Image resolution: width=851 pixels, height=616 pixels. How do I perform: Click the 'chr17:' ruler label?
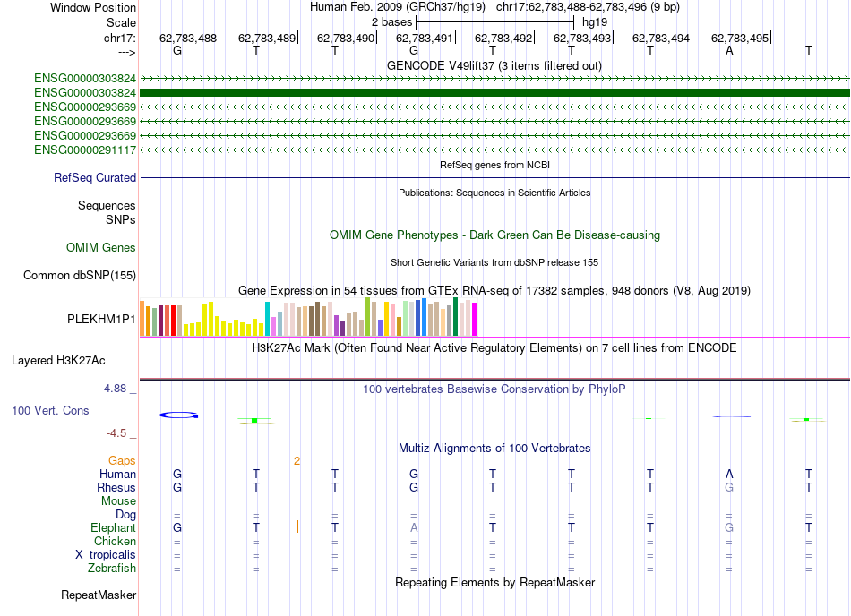pos(119,38)
